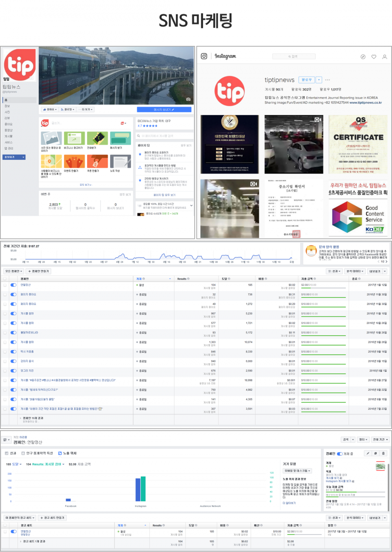This screenshot has height=552, width=392.
Task: Open the Instagram explore compass icon
Action: point(363,57)
